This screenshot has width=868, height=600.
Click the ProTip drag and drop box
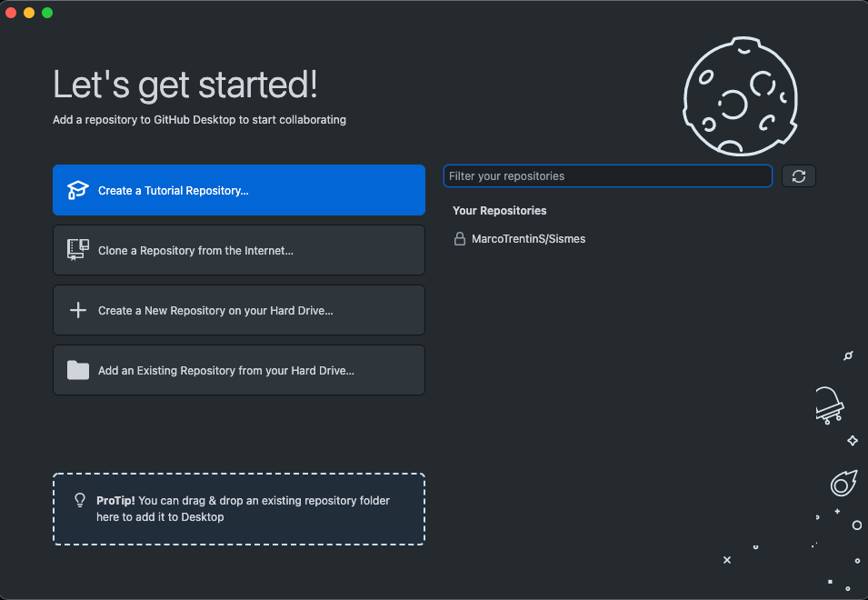pos(239,509)
